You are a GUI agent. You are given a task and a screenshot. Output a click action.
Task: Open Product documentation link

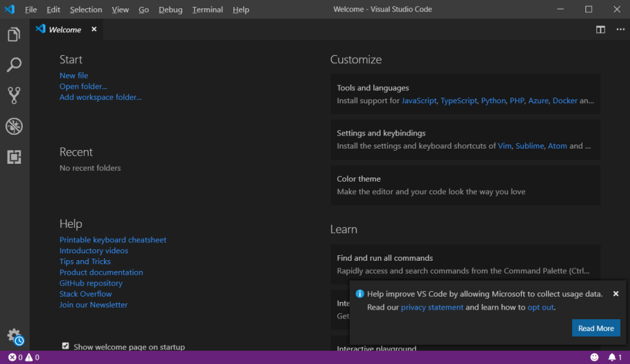coord(101,272)
